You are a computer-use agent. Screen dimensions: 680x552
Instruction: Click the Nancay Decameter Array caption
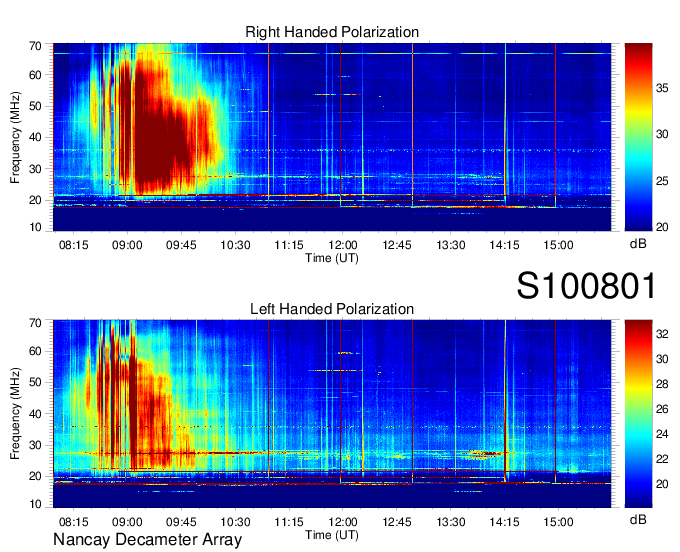pyautogui.click(x=147, y=540)
